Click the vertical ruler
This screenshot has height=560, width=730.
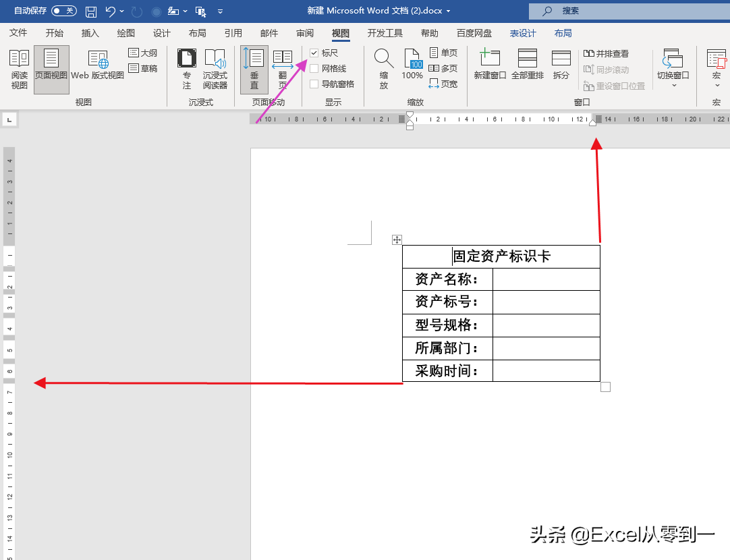pos(9,354)
